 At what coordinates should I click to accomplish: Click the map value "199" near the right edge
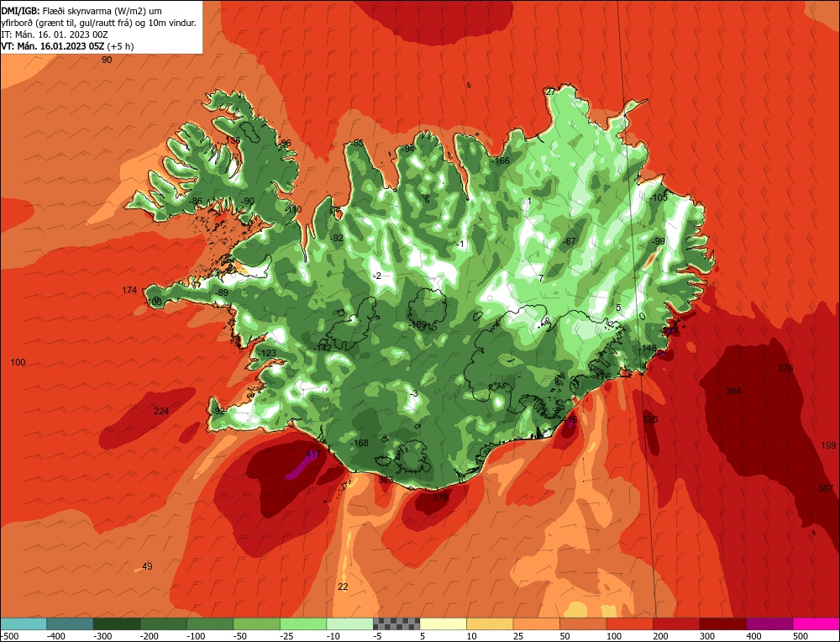coord(828,445)
